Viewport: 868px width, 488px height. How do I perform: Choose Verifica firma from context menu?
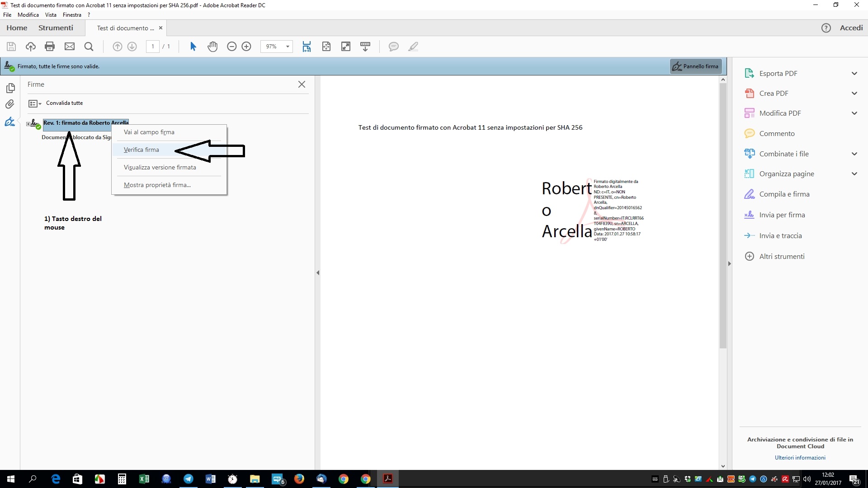(142, 150)
